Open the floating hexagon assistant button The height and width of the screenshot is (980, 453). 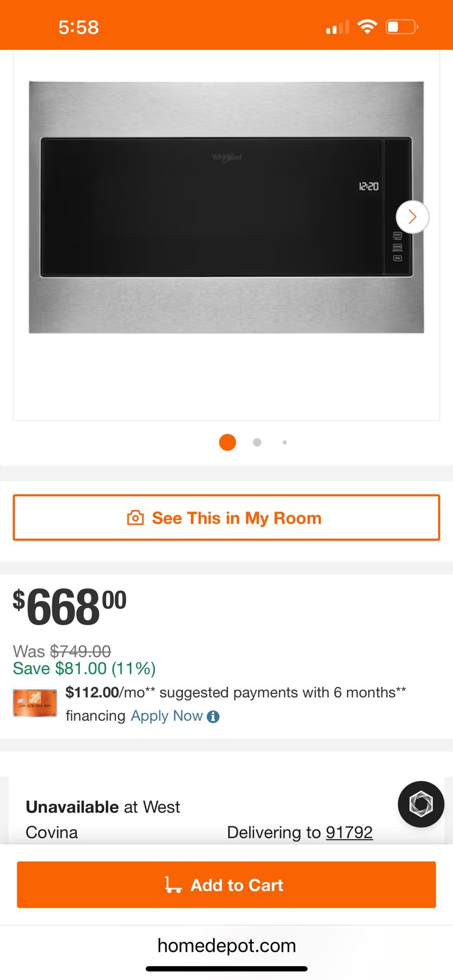(x=421, y=804)
